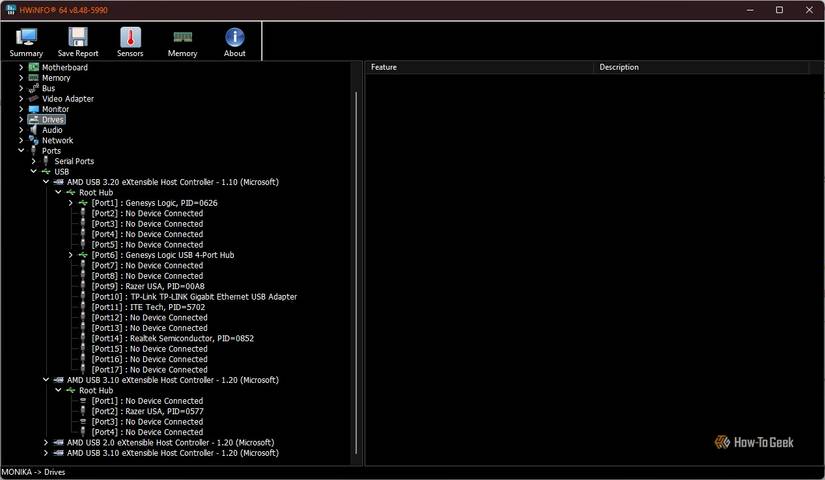Image resolution: width=825 pixels, height=480 pixels.
Task: Select Port17 No Device Connected
Action: (149, 369)
